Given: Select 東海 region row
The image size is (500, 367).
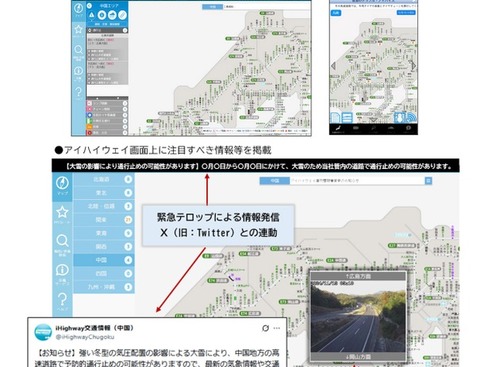Looking at the screenshot, I should coord(104,233).
